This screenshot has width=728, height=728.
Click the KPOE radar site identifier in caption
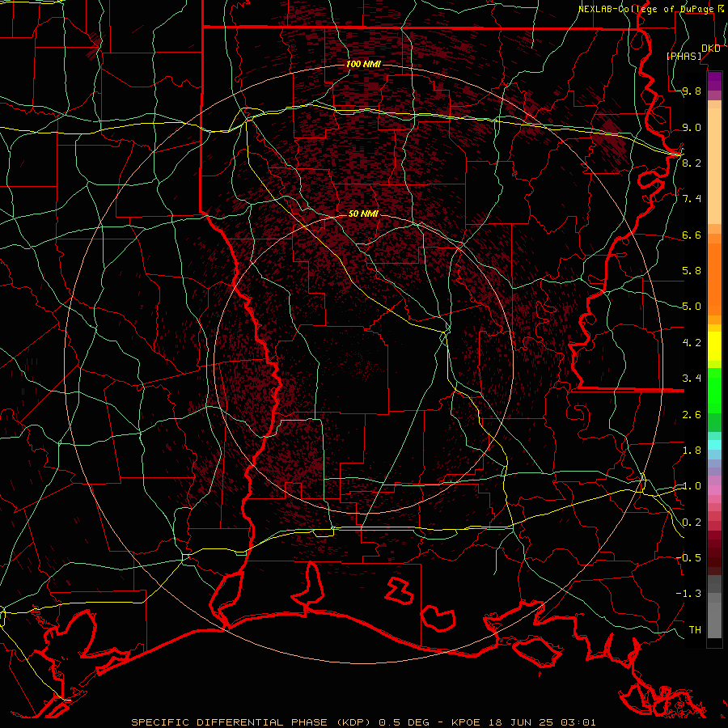[x=468, y=722]
